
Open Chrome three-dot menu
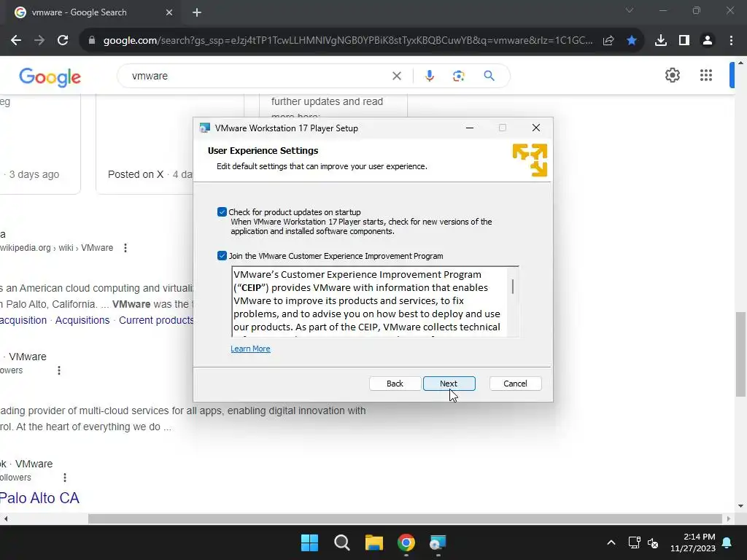coord(731,41)
